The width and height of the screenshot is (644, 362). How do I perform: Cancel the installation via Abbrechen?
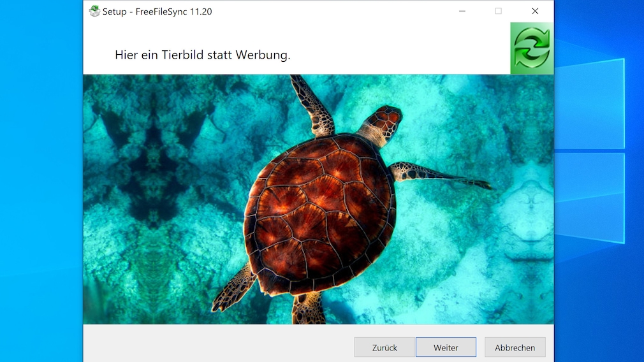[x=515, y=347]
